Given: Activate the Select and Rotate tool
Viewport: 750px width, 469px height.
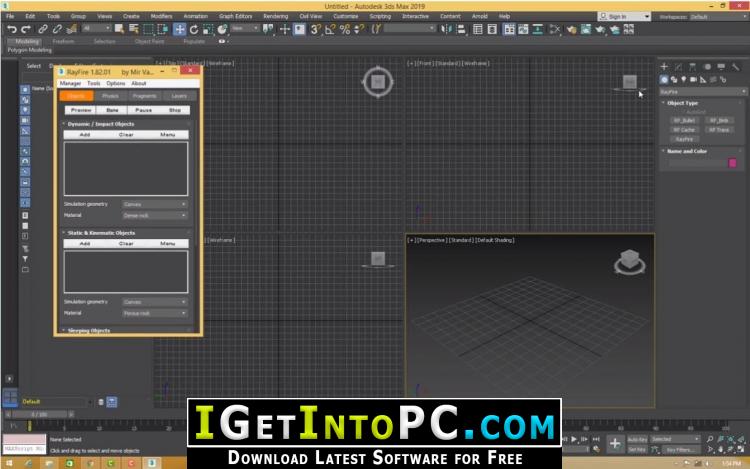Looking at the screenshot, I should click(194, 29).
